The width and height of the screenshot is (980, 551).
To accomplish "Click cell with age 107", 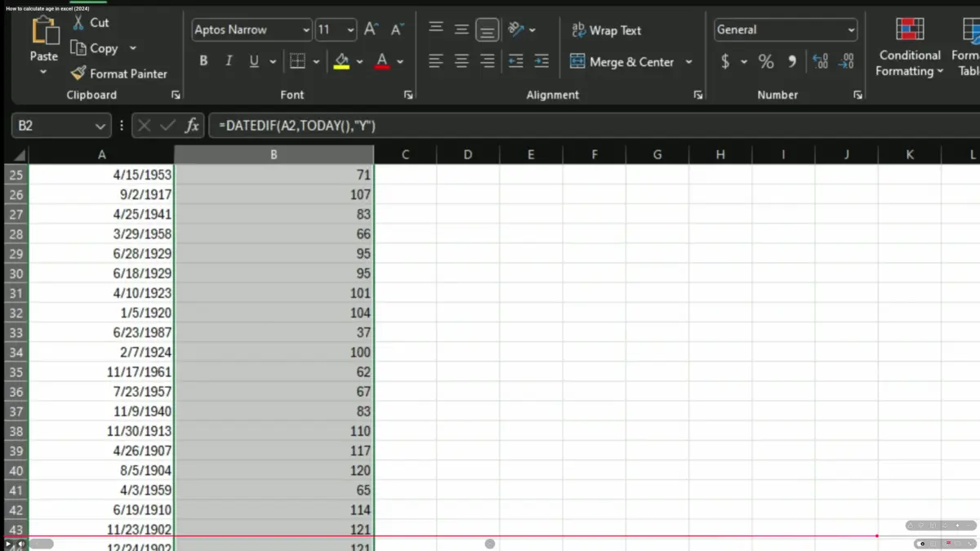I will (x=274, y=194).
